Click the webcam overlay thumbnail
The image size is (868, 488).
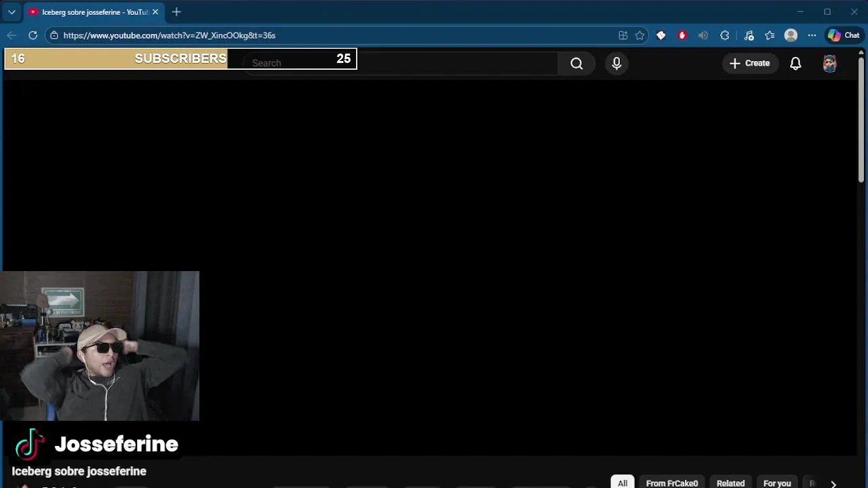[x=100, y=346]
